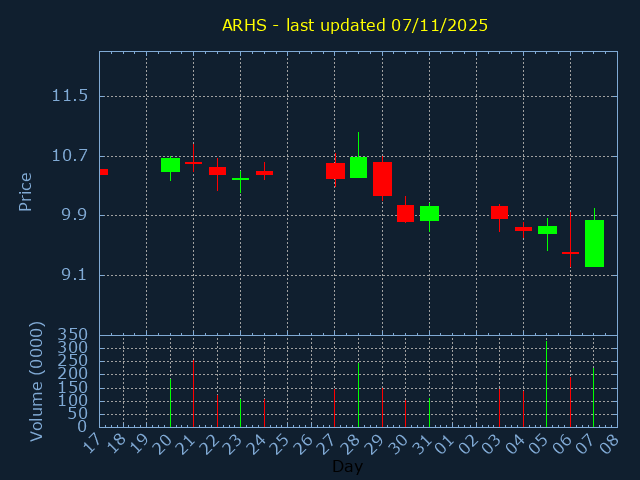The height and width of the screenshot is (480, 640).
Task: Click the tallest green volume bar on day 05
Action: (546, 385)
